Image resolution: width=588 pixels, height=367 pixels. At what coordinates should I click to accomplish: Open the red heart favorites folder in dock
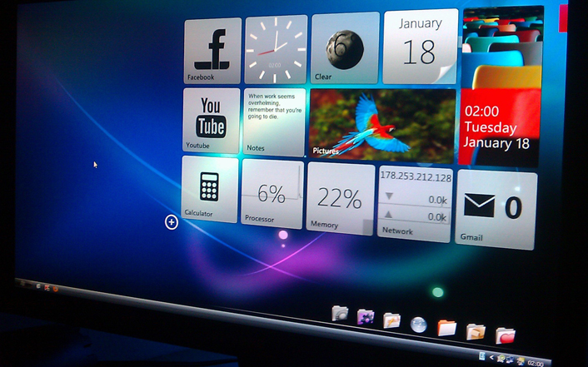pyautogui.click(x=505, y=335)
